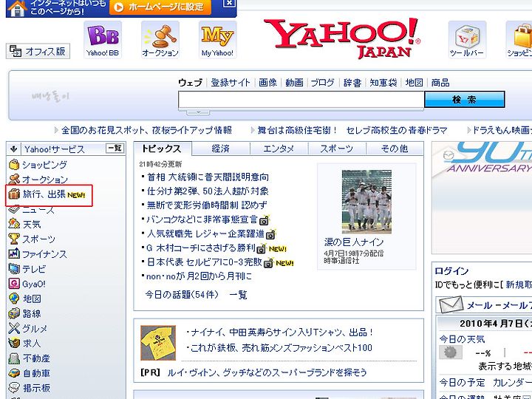Select 辞書 search category
The image size is (532, 399).
click(x=352, y=83)
